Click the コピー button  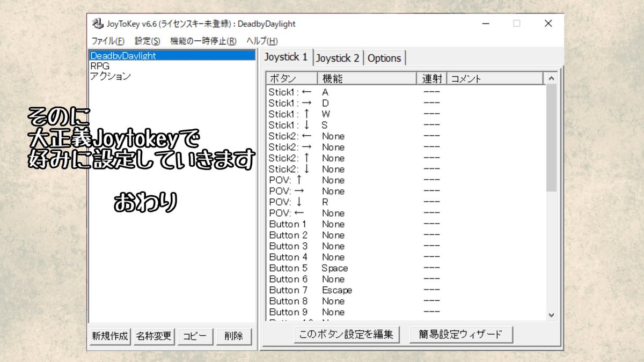[x=195, y=336]
